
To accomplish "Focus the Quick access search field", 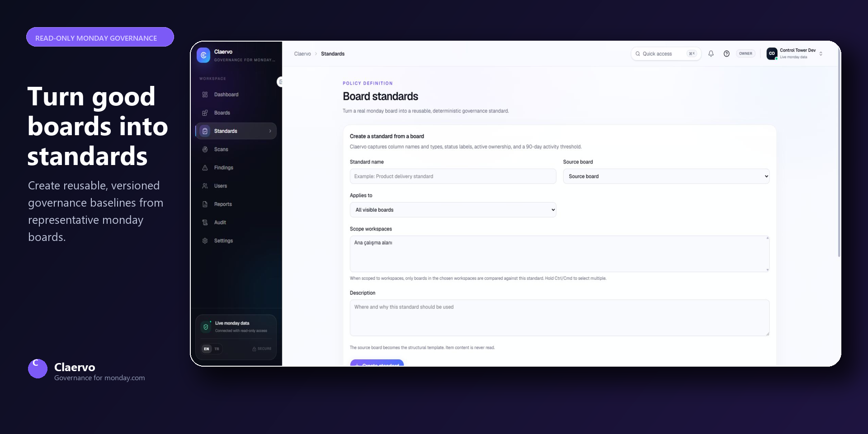I will coord(666,54).
